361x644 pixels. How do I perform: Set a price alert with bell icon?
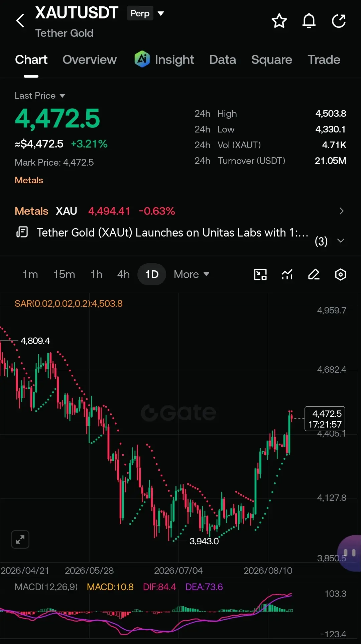pyautogui.click(x=309, y=21)
